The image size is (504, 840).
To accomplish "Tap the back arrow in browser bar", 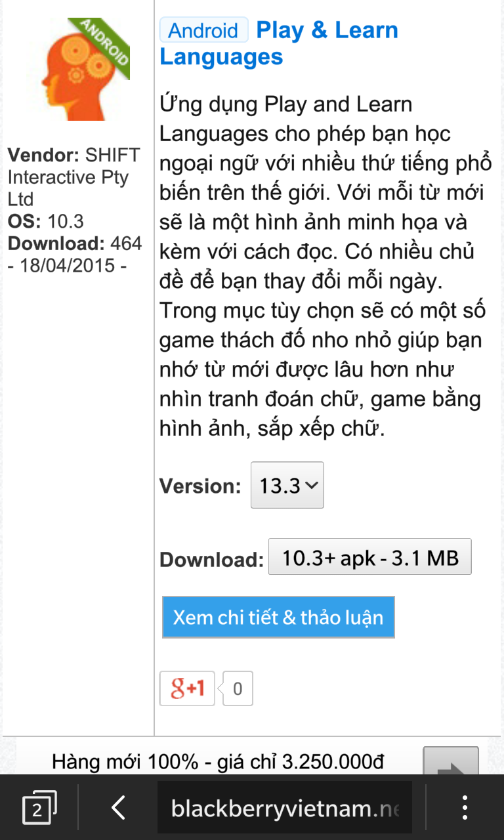I will click(118, 807).
